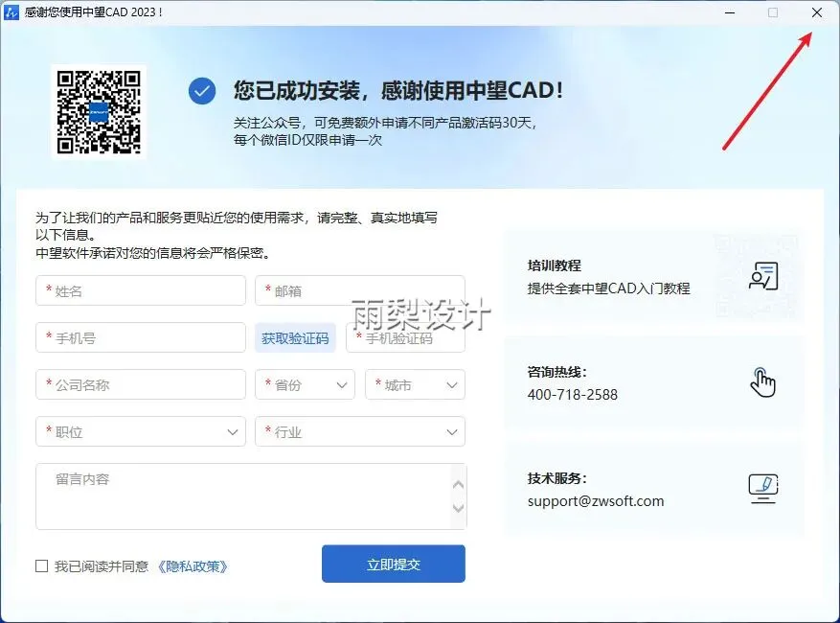The height and width of the screenshot is (623, 840).
Task: Focus the 手机验证码 code field
Action: (x=405, y=337)
